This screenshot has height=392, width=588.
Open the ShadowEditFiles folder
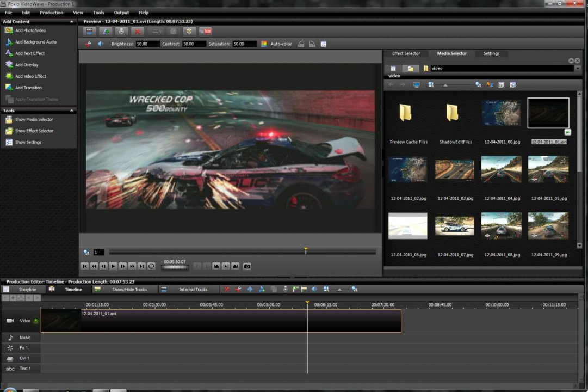(452, 113)
